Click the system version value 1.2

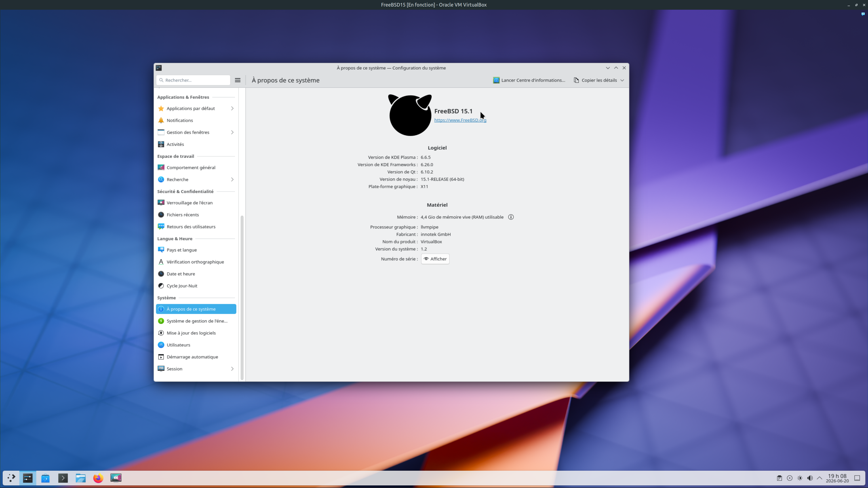point(424,249)
